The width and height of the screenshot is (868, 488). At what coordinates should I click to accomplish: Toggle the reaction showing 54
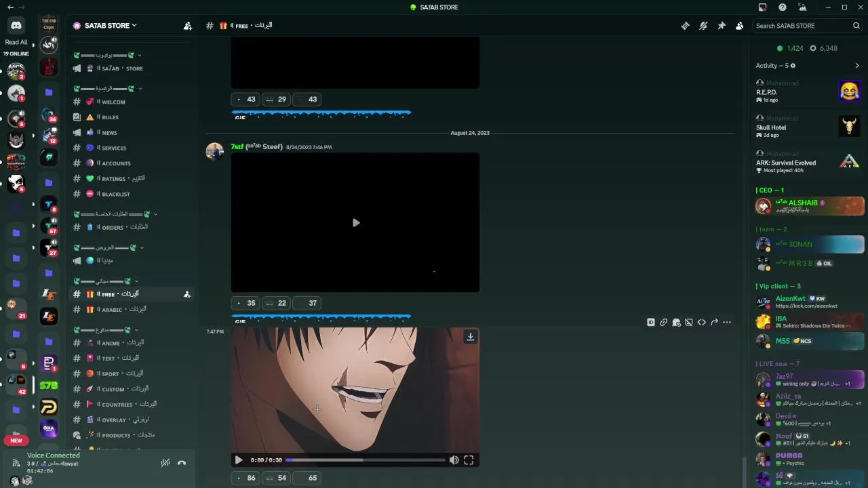[x=276, y=478]
